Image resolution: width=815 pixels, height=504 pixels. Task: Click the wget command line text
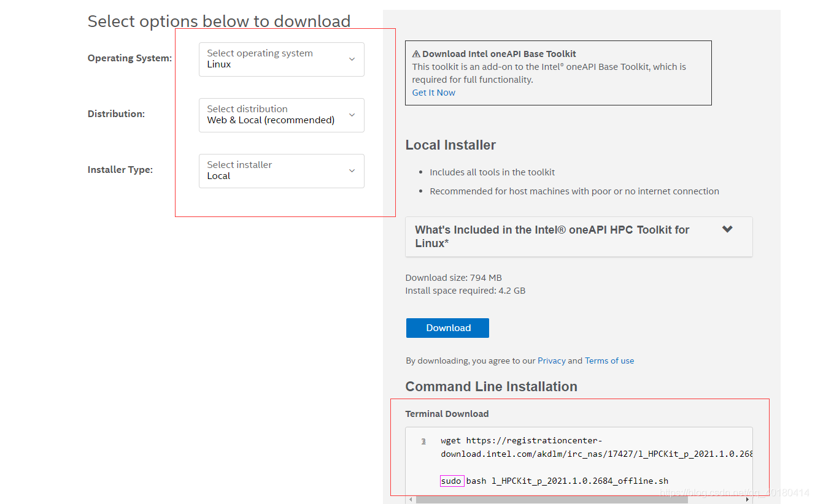click(x=597, y=447)
